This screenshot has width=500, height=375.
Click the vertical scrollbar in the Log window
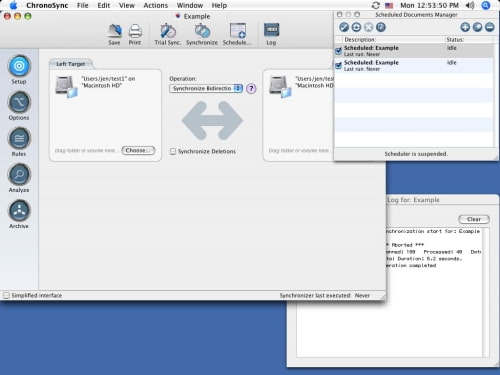coord(486,292)
